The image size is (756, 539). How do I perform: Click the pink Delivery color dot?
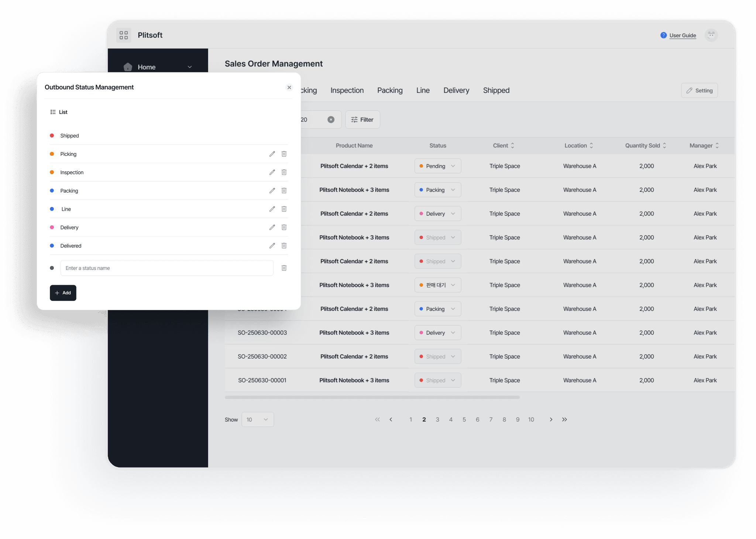52,227
